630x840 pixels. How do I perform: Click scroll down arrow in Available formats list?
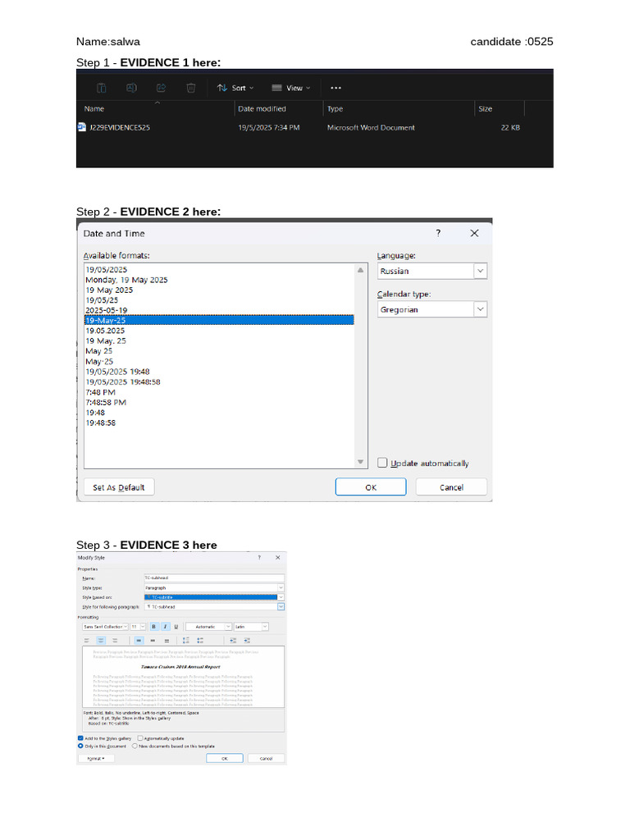click(361, 462)
